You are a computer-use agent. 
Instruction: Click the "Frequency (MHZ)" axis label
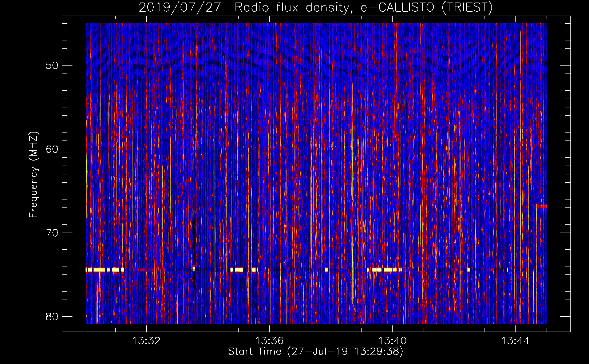tap(33, 175)
